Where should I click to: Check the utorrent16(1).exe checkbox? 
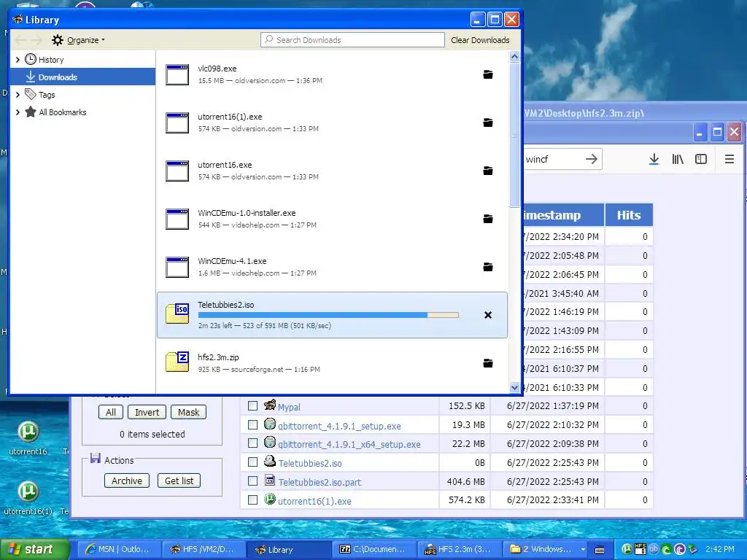pos(253,500)
